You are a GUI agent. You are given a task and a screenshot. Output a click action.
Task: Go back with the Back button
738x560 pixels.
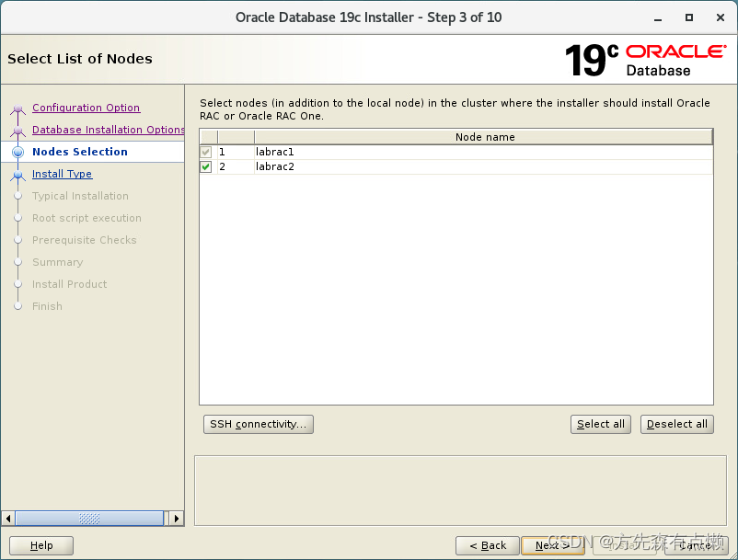[488, 545]
